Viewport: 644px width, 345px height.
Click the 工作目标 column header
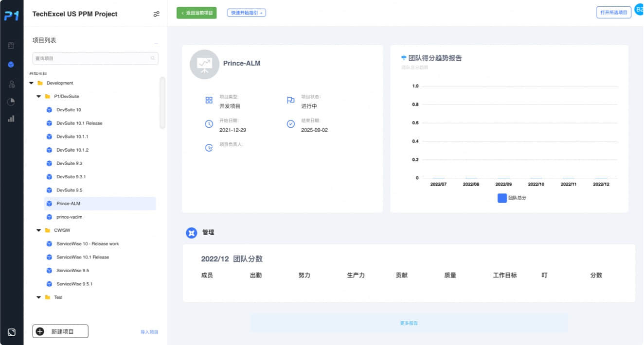505,276
